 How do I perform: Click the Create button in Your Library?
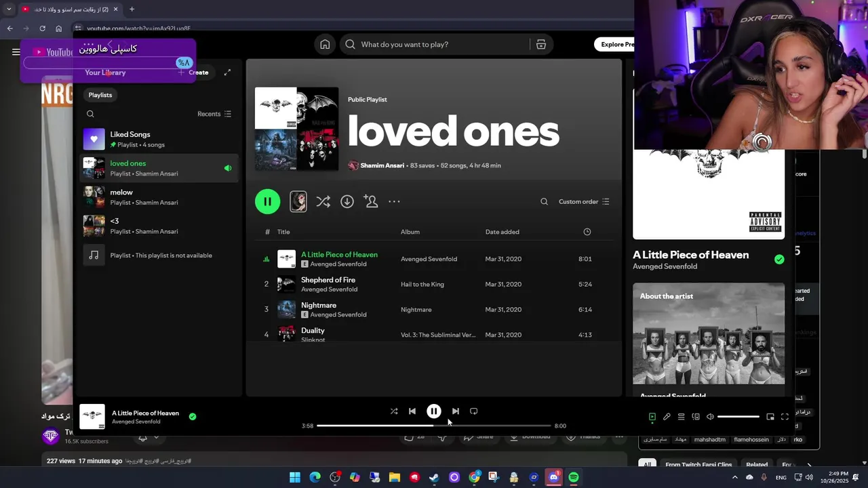tap(194, 72)
